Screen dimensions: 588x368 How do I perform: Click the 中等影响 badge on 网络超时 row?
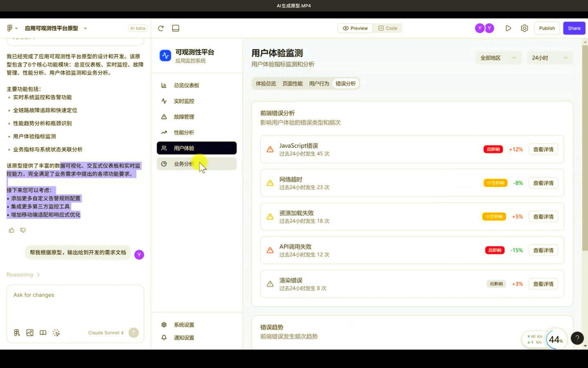(495, 183)
